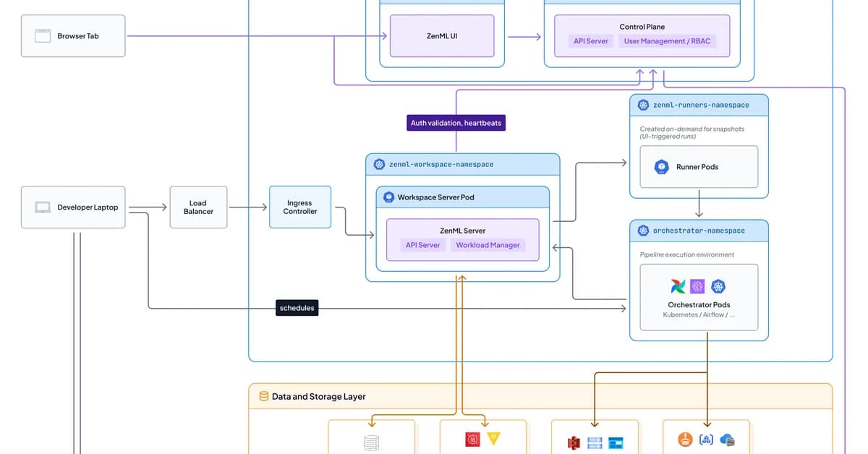Click the "Orchestrator Pods" label

[699, 305]
